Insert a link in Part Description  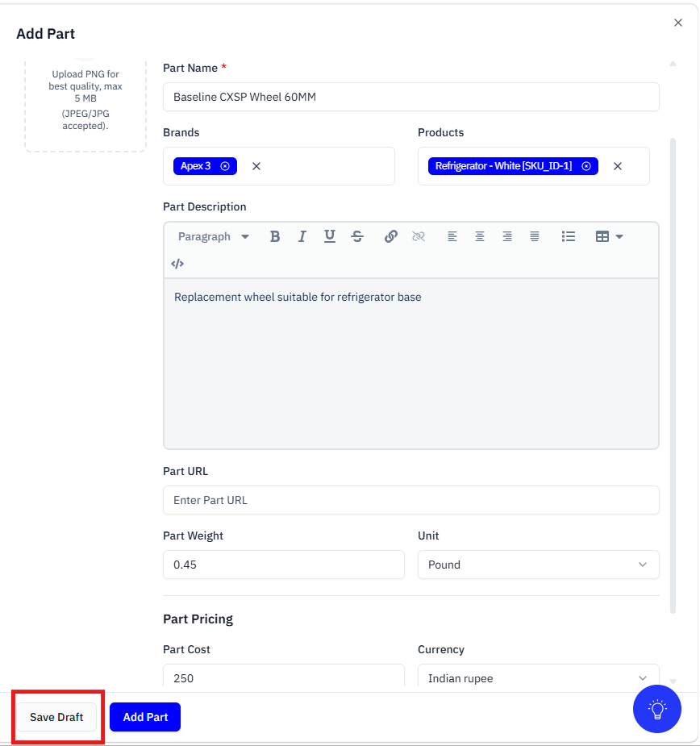pos(391,236)
